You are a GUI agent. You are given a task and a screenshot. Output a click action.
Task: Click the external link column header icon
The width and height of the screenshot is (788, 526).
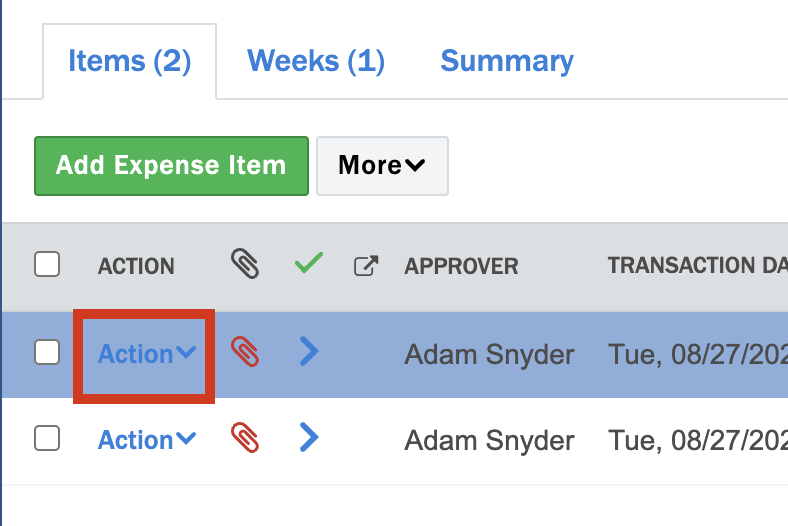[x=366, y=266]
